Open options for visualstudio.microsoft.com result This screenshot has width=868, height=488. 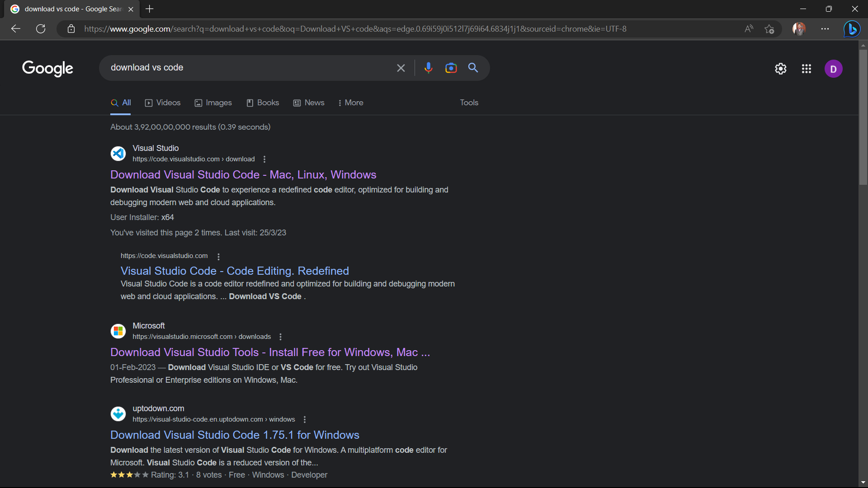(280, 337)
